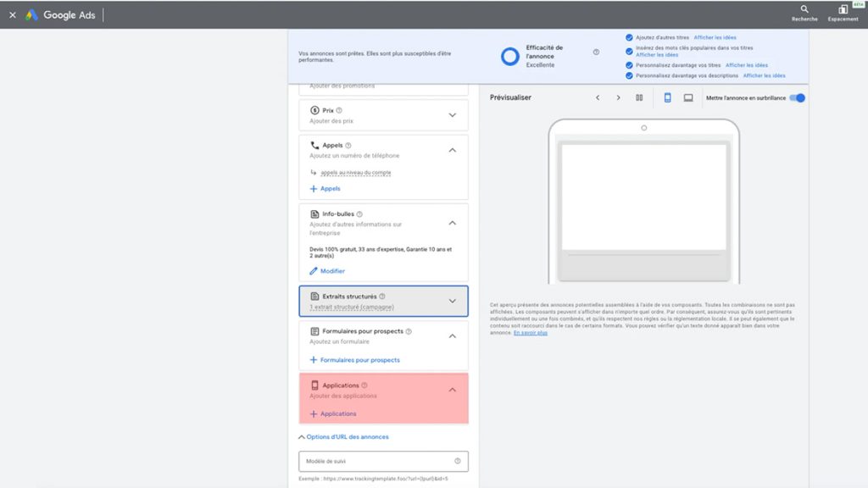Screen dimensions: 868x488
Task: Click pencil icon next to Modifier
Action: point(314,271)
